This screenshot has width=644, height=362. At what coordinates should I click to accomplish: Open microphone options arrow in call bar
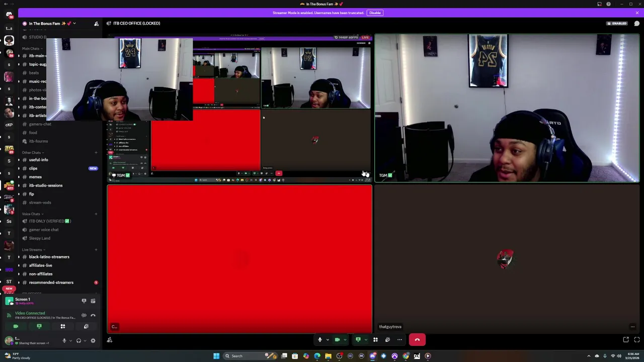328,340
